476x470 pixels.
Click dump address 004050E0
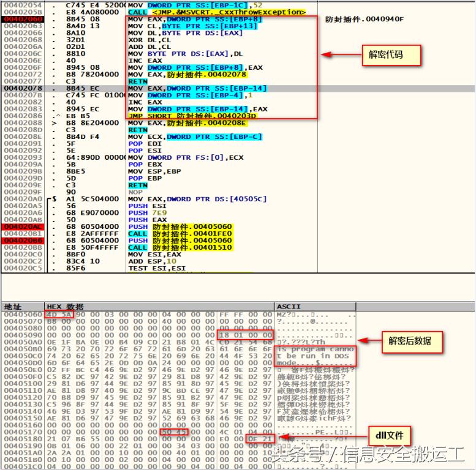click(23, 370)
